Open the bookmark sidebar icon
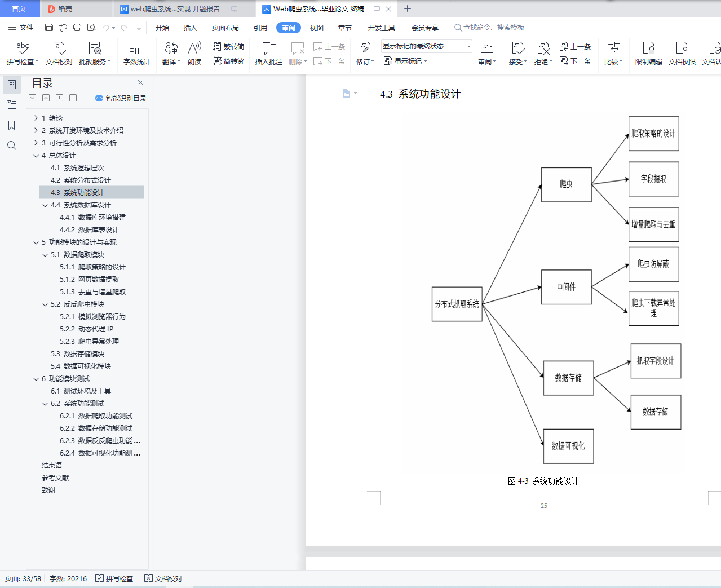This screenshot has height=588, width=721. [x=11, y=125]
